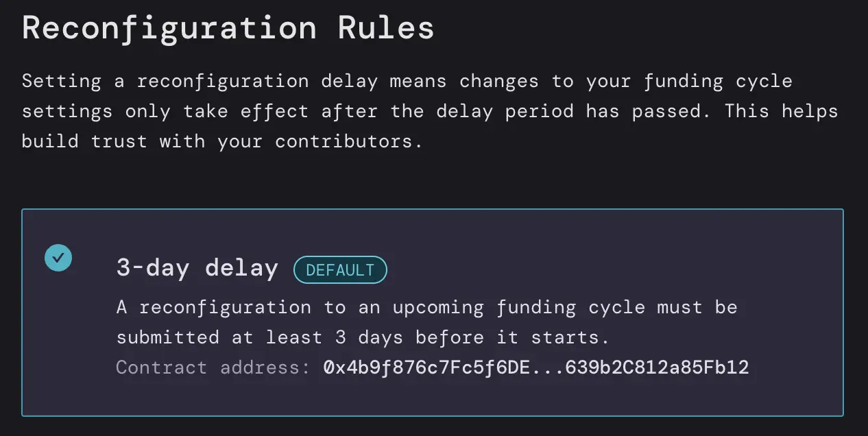
Task: Click "funding cycle" in the intro paragraph
Action: (x=723, y=82)
